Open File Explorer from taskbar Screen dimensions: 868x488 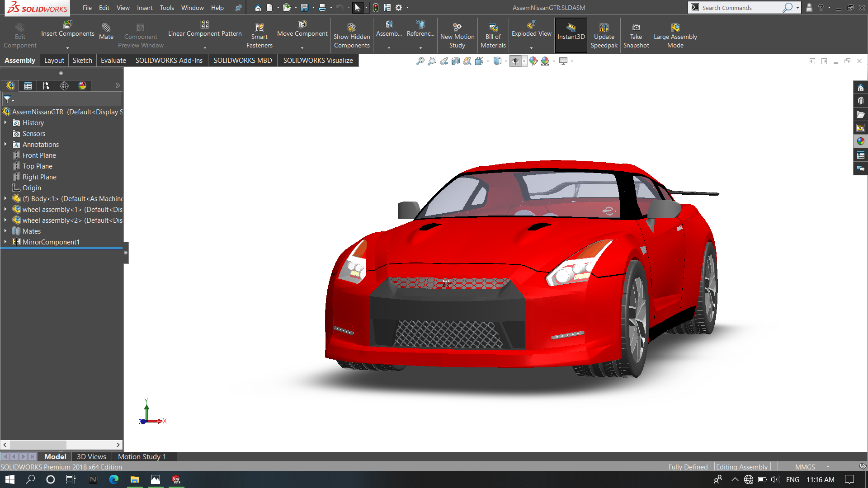(x=134, y=479)
